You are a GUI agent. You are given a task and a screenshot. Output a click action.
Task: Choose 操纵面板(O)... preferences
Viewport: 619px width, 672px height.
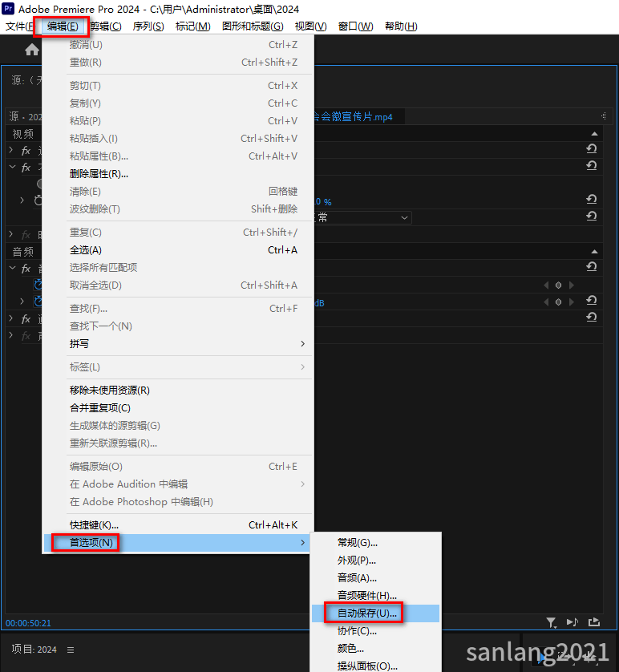pyautogui.click(x=376, y=666)
